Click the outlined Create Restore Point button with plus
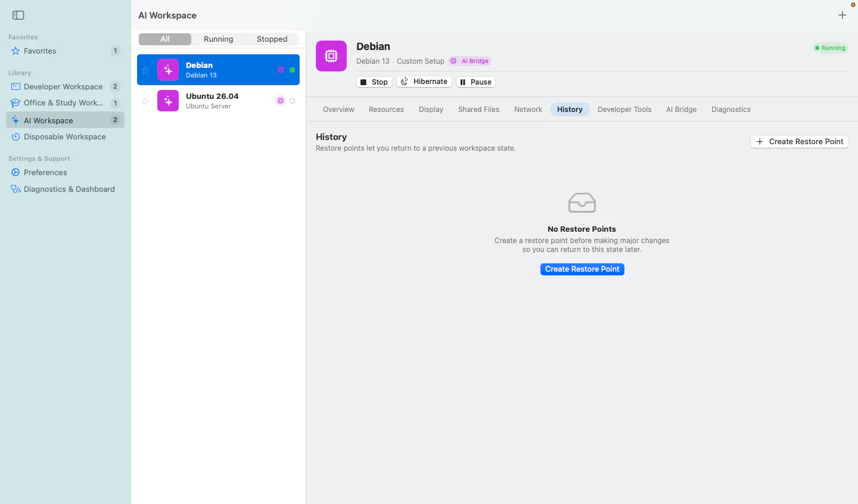 (800, 142)
